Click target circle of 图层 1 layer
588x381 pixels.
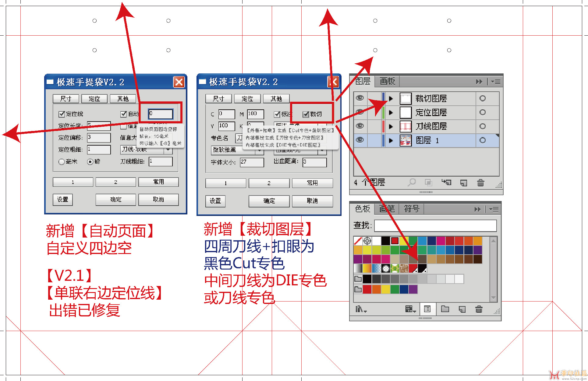click(483, 140)
